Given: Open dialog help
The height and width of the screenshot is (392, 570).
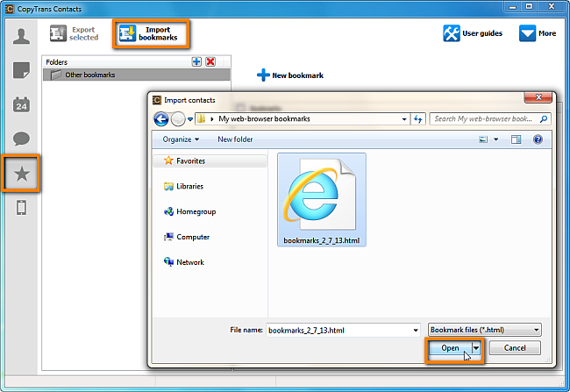Looking at the screenshot, I should click(538, 139).
